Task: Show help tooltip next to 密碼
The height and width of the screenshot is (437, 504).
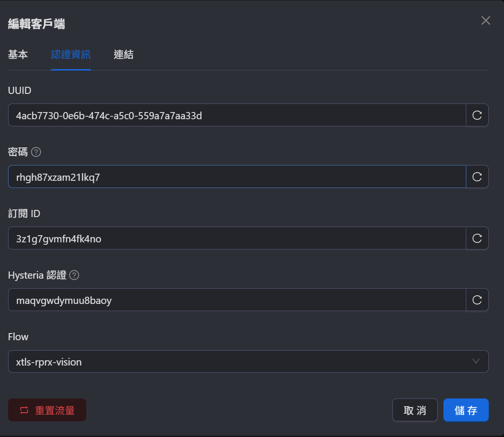Action: point(36,152)
